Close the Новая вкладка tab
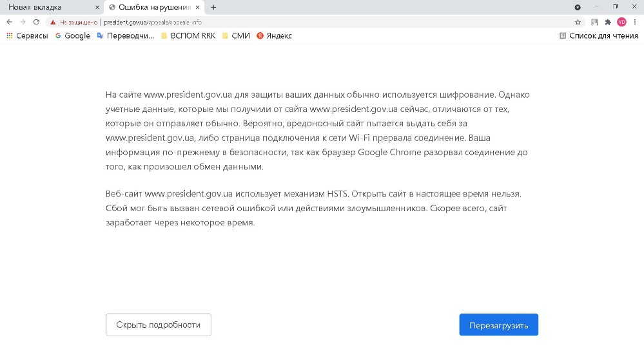 pyautogui.click(x=97, y=7)
